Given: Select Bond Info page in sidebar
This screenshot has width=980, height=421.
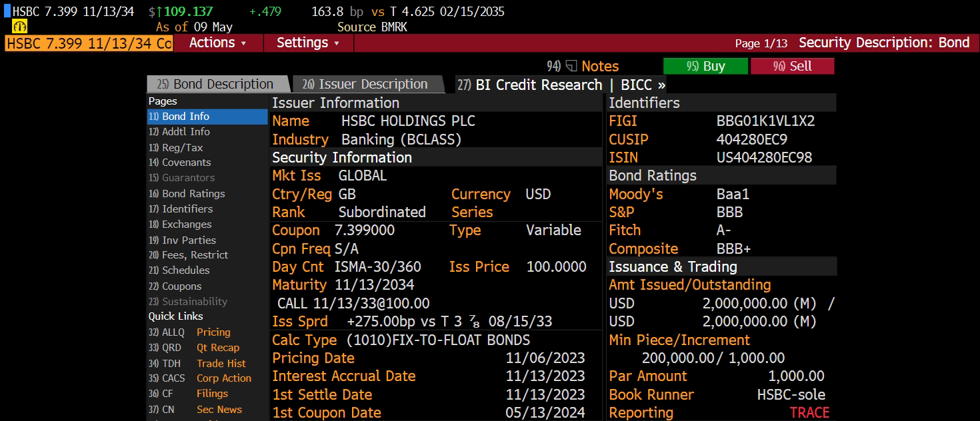Looking at the screenshot, I should [207, 117].
